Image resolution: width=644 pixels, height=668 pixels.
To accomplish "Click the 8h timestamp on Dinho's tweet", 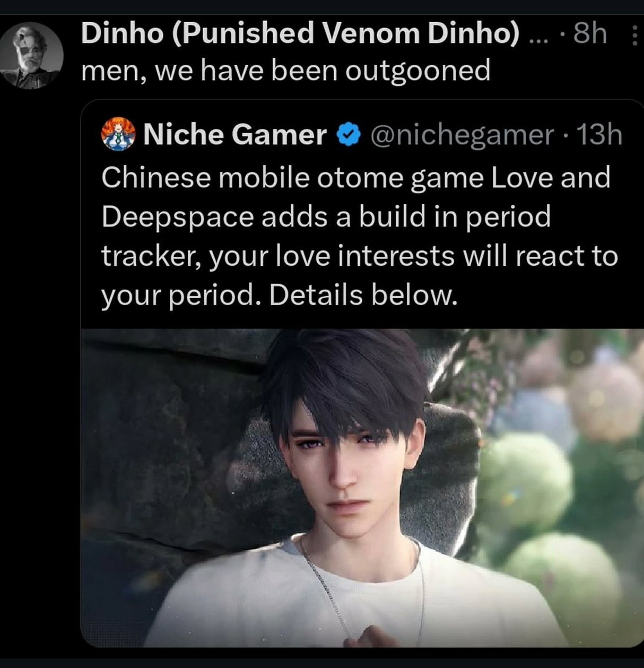I will click(590, 34).
